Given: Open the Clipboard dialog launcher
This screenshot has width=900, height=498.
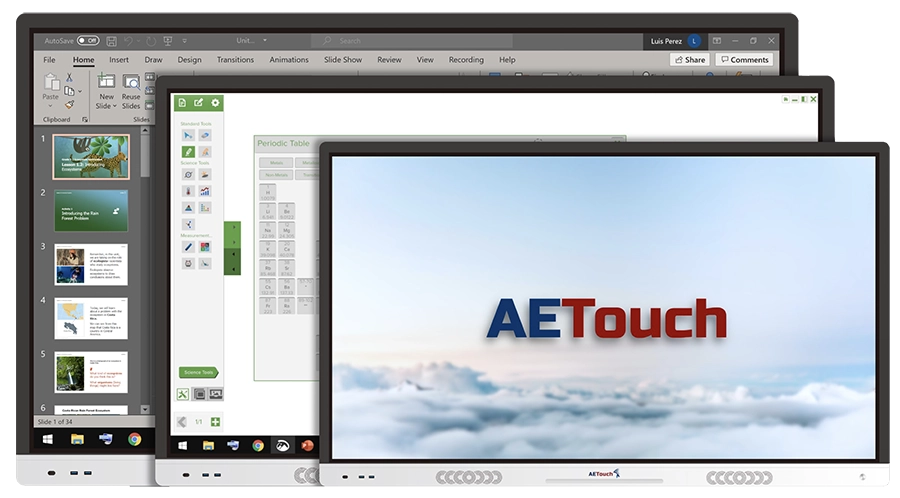Looking at the screenshot, I should click(85, 119).
